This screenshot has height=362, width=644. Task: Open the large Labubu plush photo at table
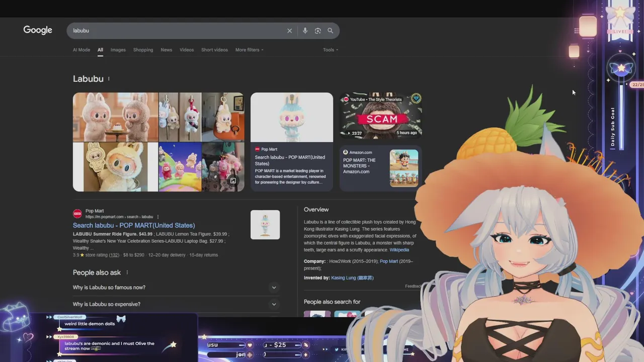(116, 117)
